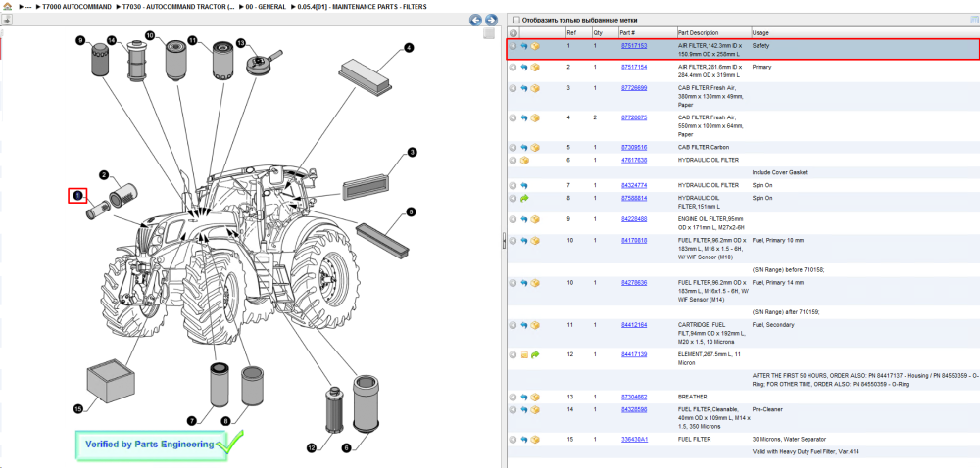The height and width of the screenshot is (468, 980).
Task: Click green arrow icon for part 87588814
Action: tap(524, 199)
